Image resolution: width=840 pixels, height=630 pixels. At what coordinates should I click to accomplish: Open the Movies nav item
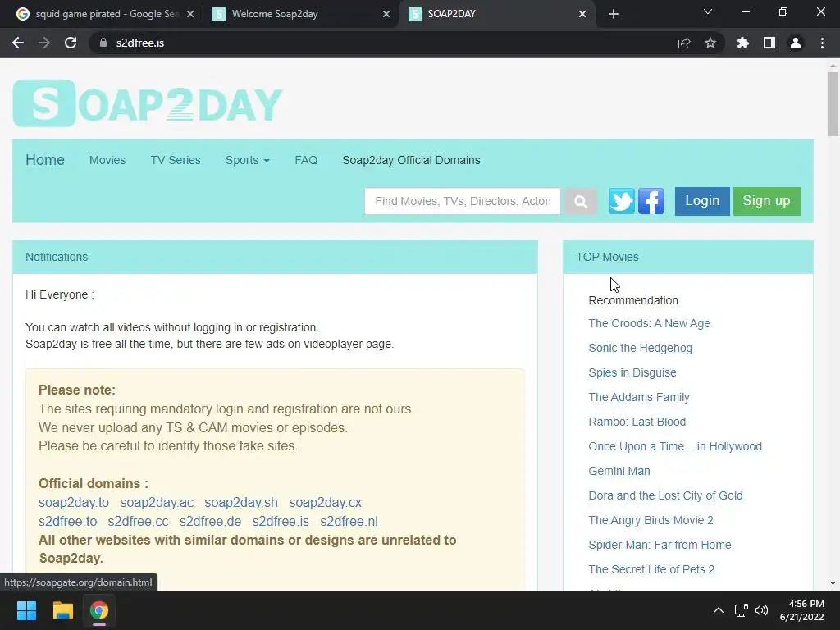107,160
